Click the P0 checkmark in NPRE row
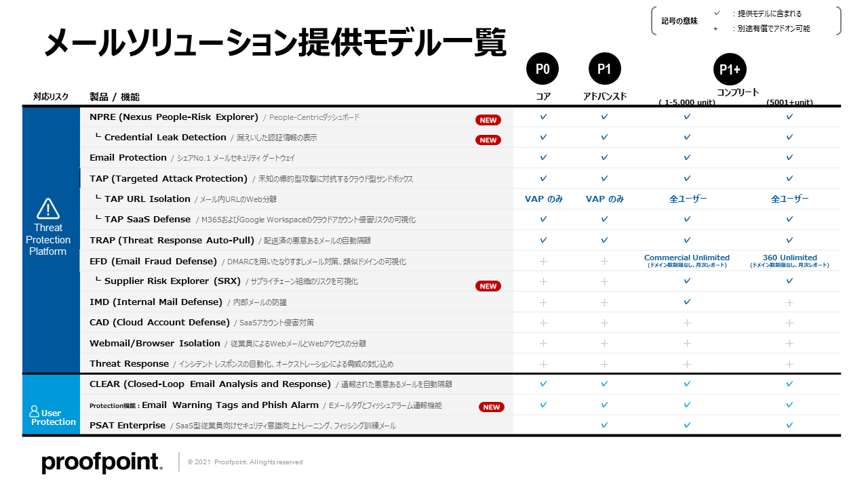This screenshot has width=868, height=488. pyautogui.click(x=542, y=117)
